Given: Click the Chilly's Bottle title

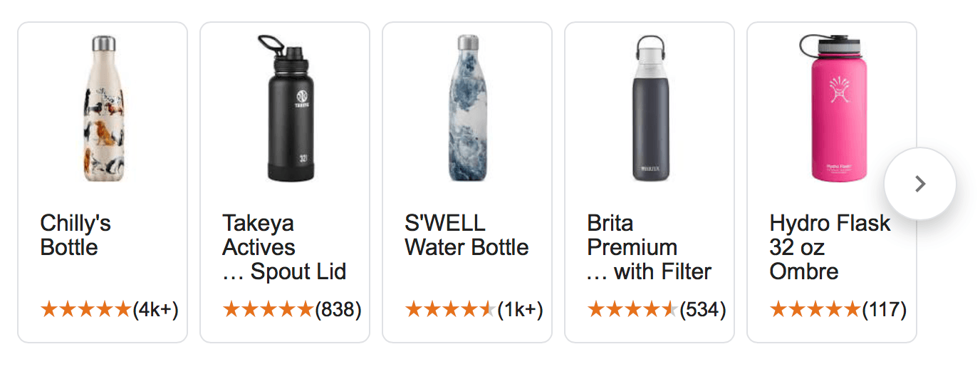Looking at the screenshot, I should click(x=75, y=235).
